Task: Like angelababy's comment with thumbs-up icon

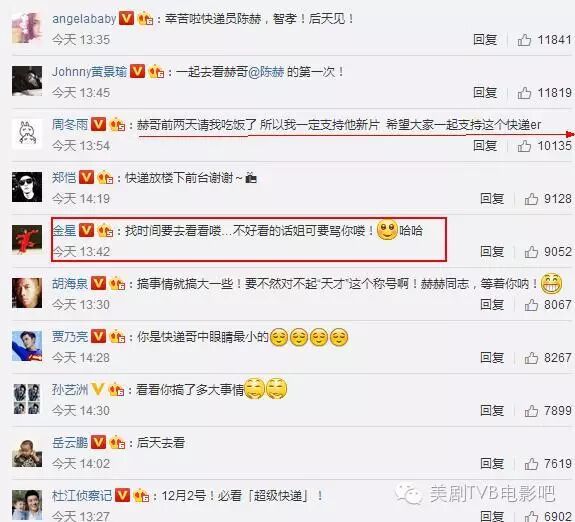Action: [x=524, y=40]
